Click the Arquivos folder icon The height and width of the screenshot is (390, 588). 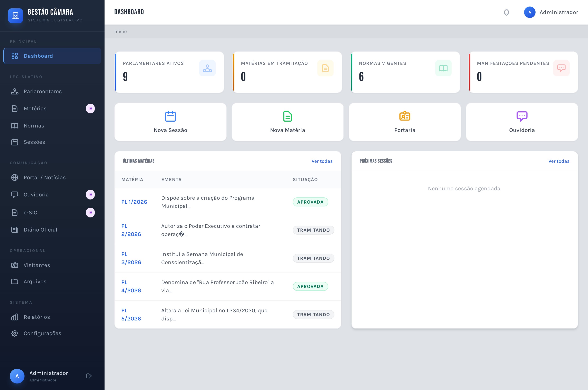click(x=15, y=281)
